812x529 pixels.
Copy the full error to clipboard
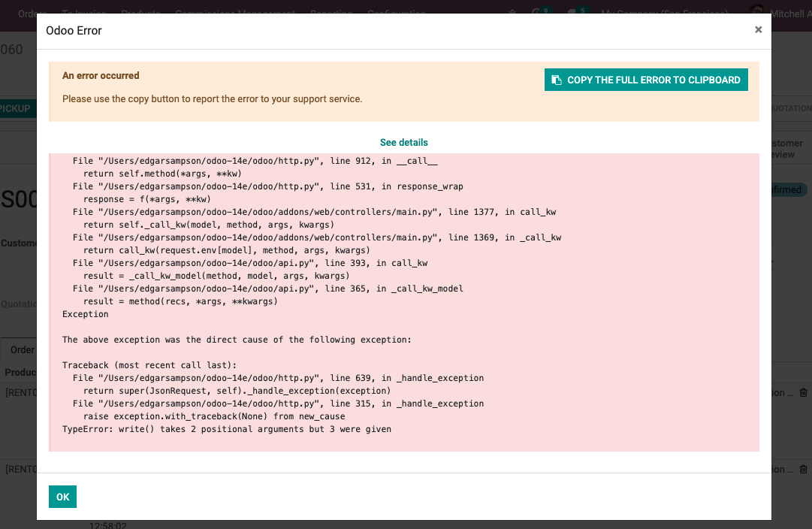click(x=646, y=80)
